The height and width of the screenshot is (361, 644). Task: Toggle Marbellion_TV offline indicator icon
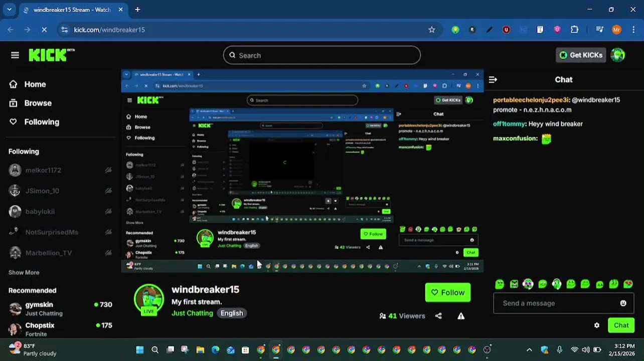click(x=108, y=253)
